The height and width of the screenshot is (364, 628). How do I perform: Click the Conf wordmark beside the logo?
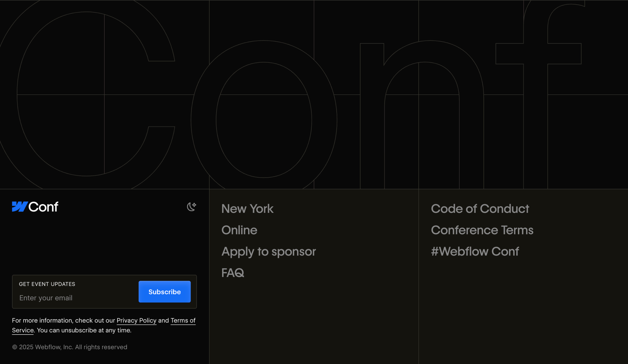click(x=44, y=207)
